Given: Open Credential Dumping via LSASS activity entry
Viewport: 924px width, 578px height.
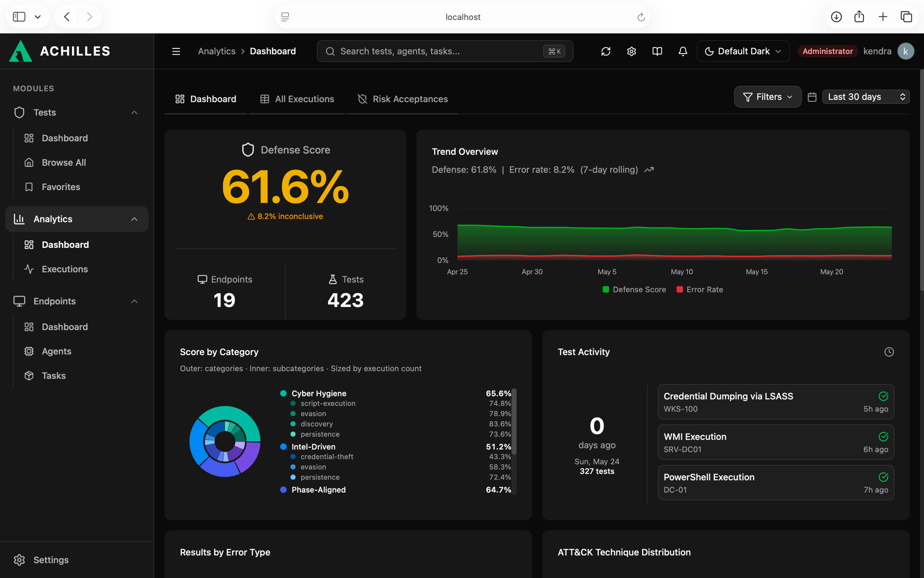Looking at the screenshot, I should tap(776, 402).
